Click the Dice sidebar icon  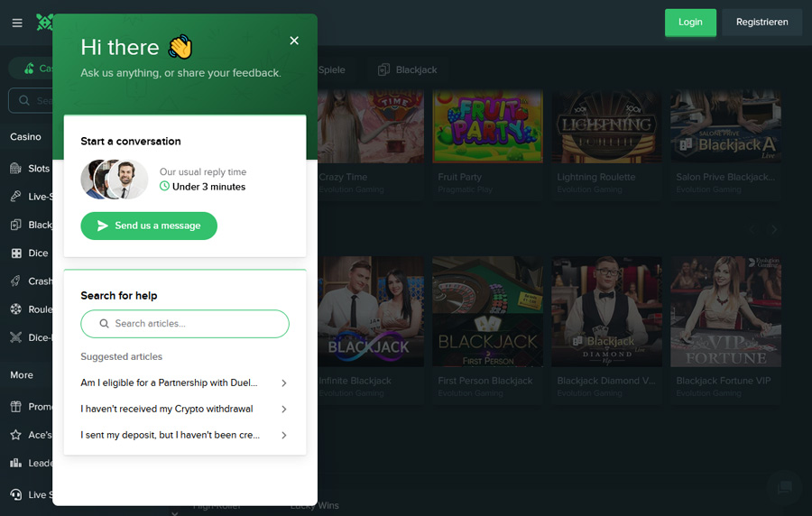16,253
